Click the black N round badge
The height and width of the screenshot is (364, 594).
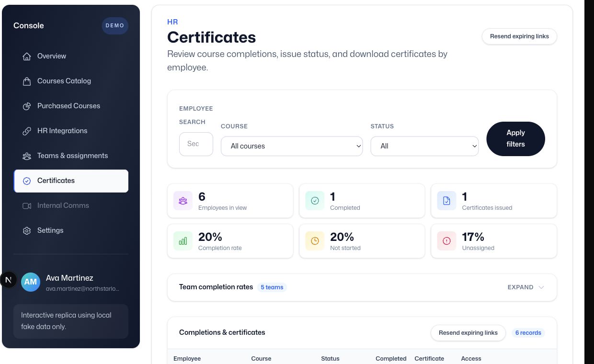(8, 280)
